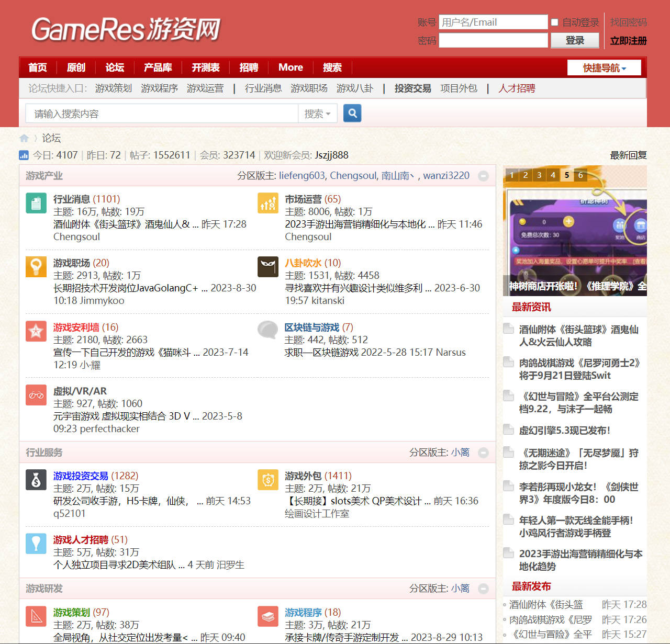Toggle the 自动登录 checkbox
The image size is (670, 644).
coord(555,22)
